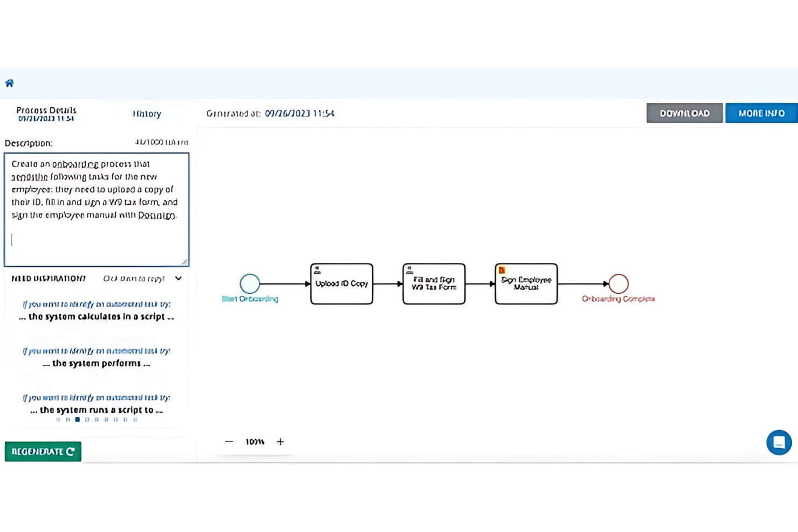Select the third carousel pagination dot
Screen dimensions: 798x532
(77, 419)
